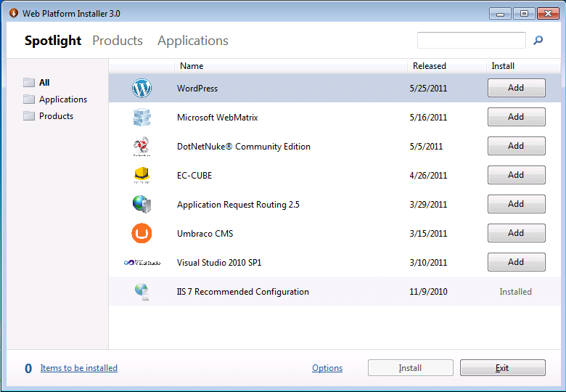Click the WordPress logo icon
The width and height of the screenshot is (566, 392).
[141, 88]
